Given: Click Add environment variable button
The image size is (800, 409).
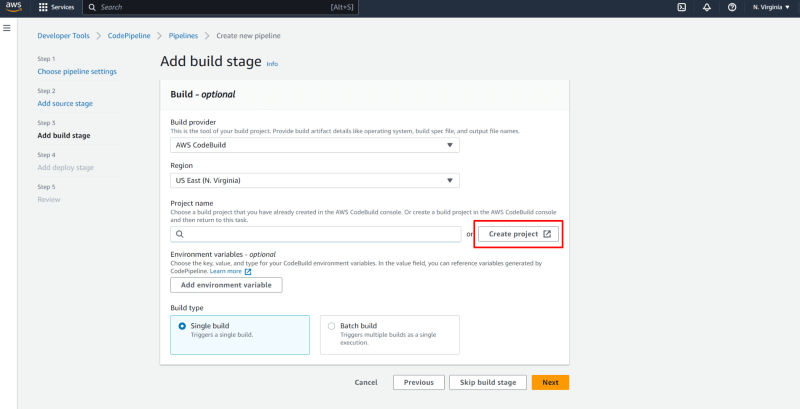Looking at the screenshot, I should coord(227,285).
